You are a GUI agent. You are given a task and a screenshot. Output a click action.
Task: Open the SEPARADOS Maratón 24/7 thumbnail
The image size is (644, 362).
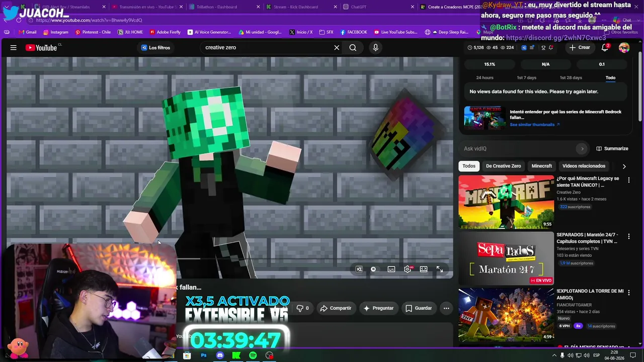click(506, 258)
